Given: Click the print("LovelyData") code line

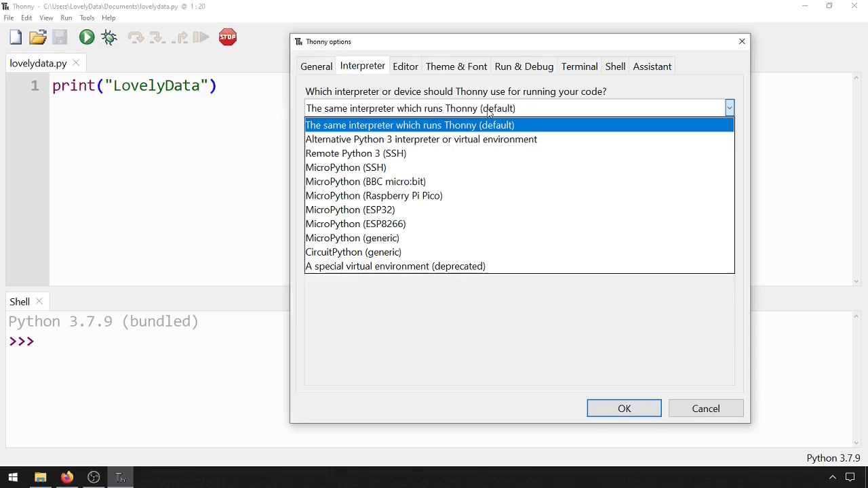Looking at the screenshot, I should pyautogui.click(x=134, y=85).
